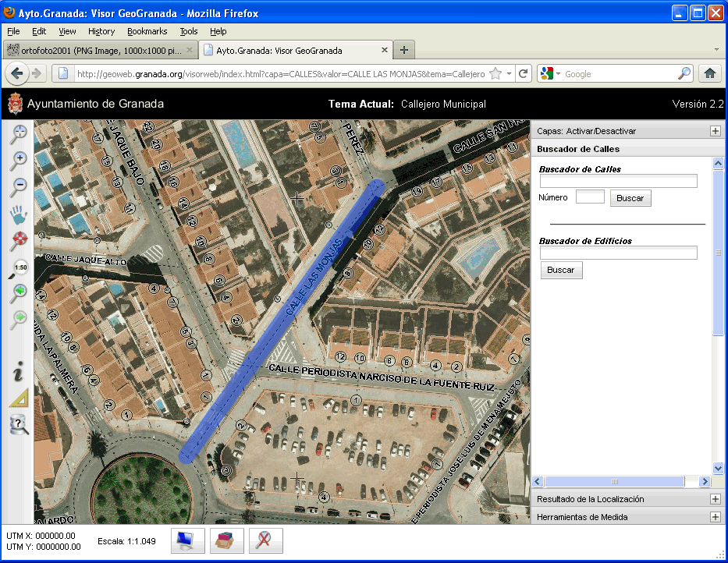Open the View menu
This screenshot has width=728, height=563.
tap(67, 31)
